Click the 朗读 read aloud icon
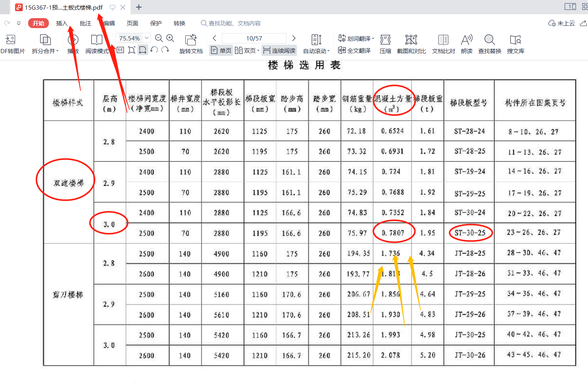 [x=467, y=39]
